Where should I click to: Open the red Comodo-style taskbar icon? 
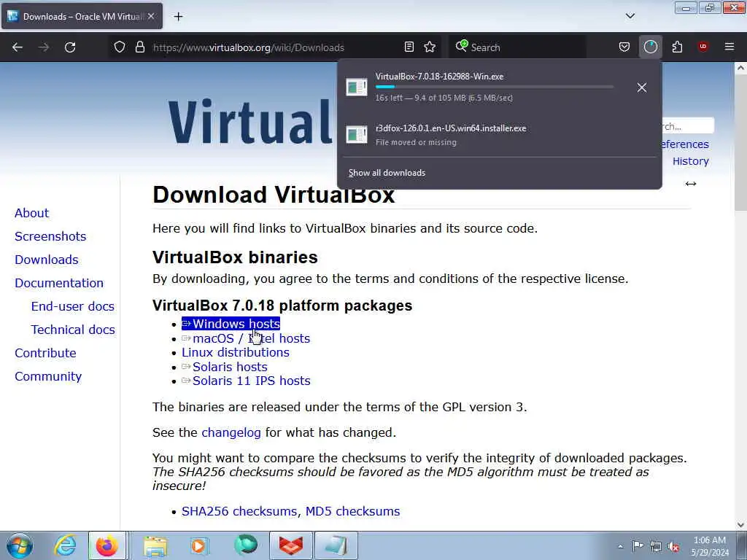[x=290, y=545]
